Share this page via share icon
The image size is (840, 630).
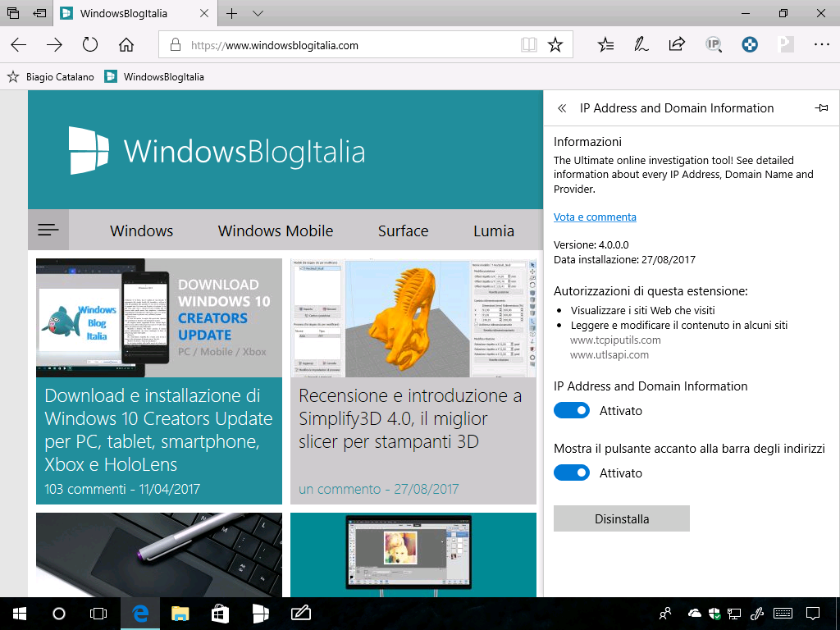click(x=677, y=44)
